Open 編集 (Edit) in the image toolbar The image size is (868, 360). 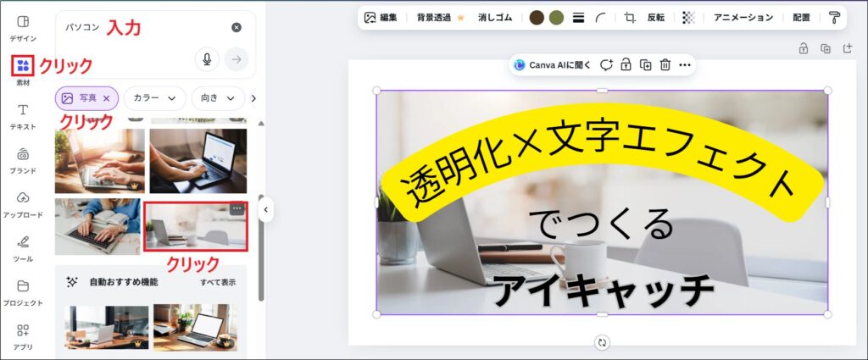point(381,18)
